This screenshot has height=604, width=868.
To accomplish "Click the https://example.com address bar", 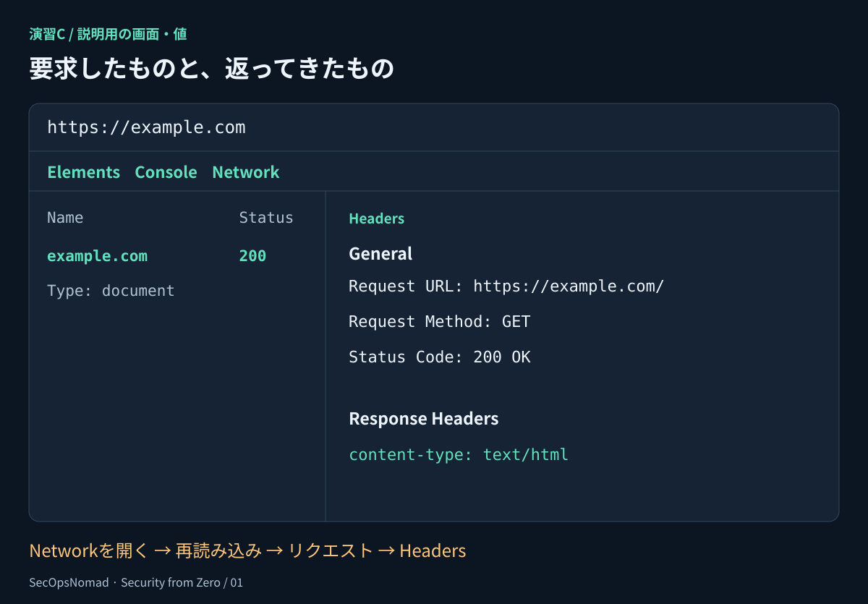I will [x=434, y=127].
